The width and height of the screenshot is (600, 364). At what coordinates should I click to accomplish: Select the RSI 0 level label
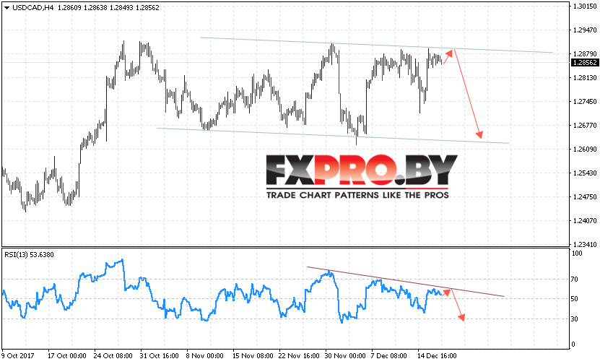pos(573,344)
